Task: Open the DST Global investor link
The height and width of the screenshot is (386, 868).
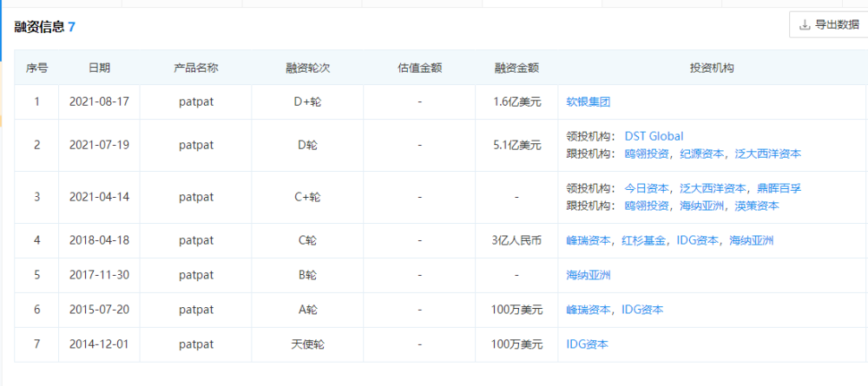Action: pos(654,136)
